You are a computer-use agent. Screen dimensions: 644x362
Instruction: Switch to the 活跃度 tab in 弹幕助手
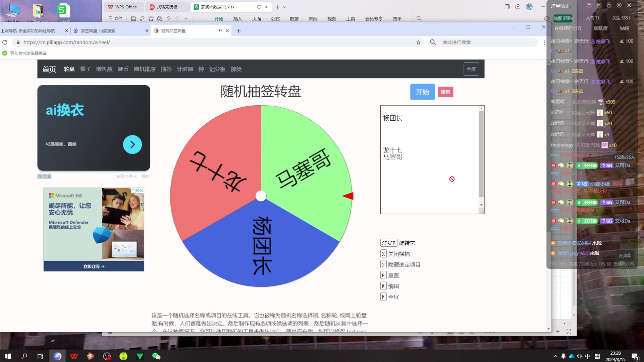pos(600,28)
